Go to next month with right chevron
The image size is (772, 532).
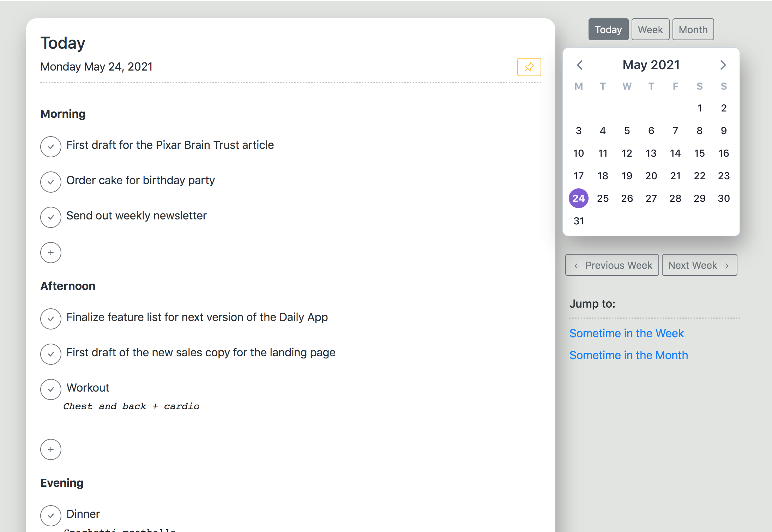tap(723, 65)
